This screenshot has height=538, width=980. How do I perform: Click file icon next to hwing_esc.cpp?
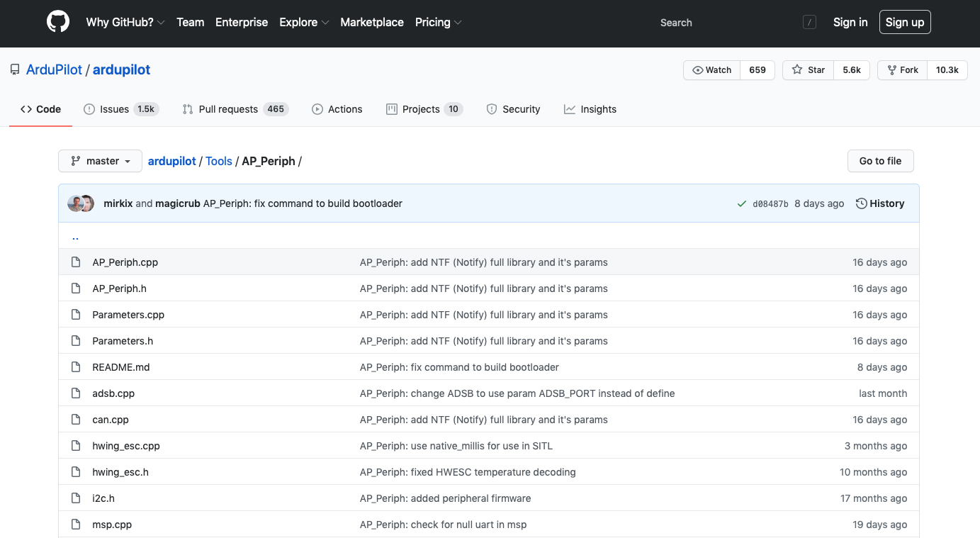coord(76,446)
